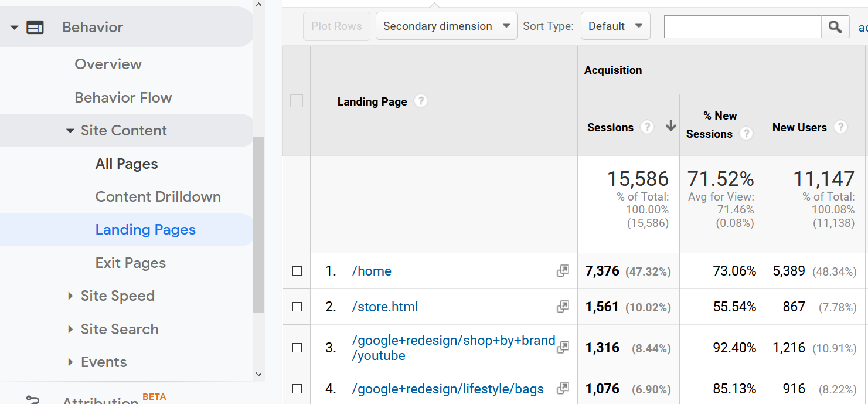Click into the table search input field

click(x=743, y=26)
